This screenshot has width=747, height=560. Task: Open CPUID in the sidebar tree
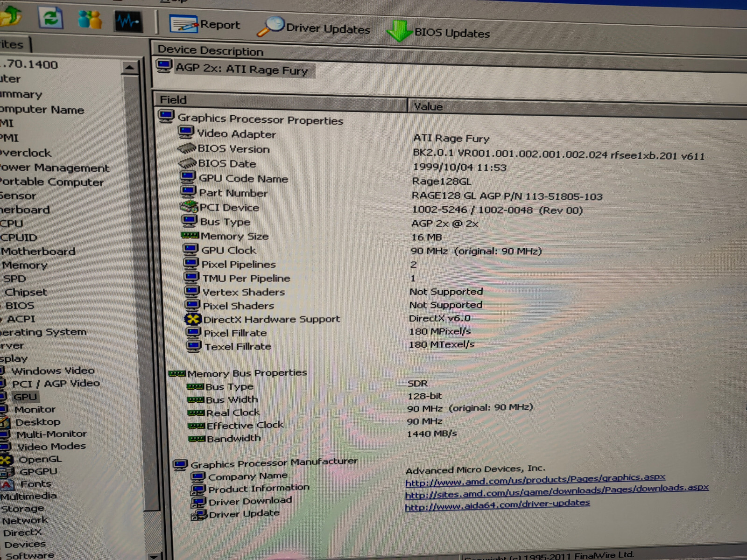click(19, 238)
